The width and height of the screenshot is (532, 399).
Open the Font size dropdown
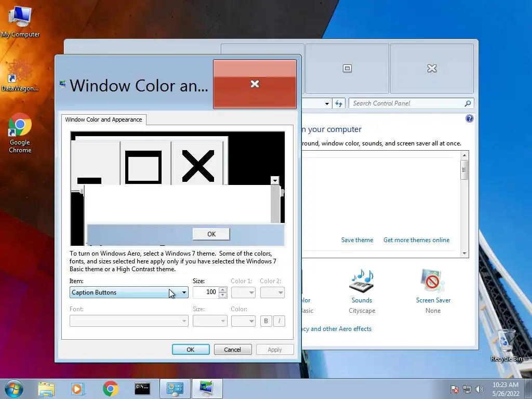coord(210,321)
